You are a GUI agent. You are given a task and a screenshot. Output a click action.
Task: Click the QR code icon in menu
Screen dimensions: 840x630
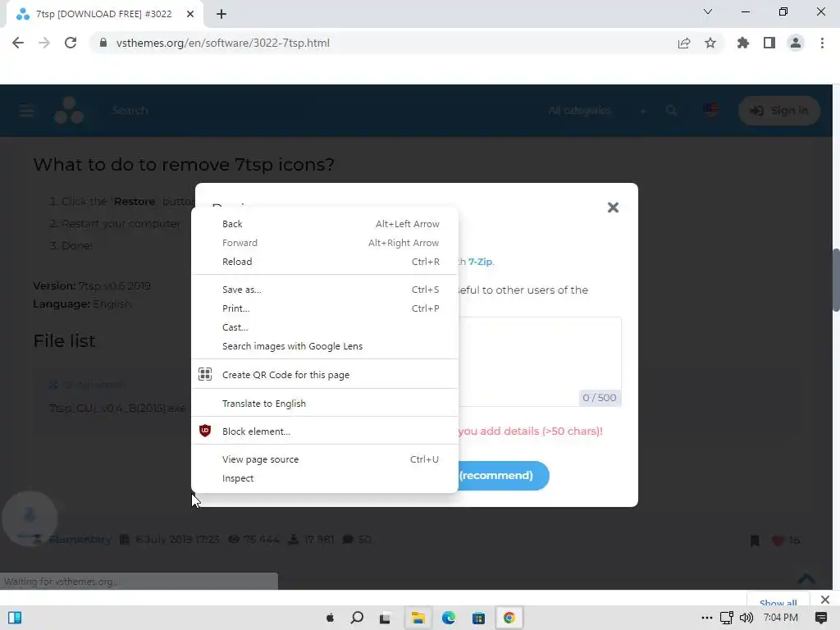[204, 374]
